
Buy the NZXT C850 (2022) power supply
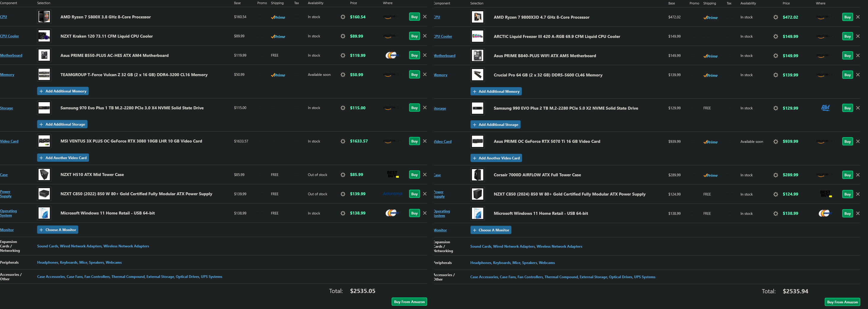pyautogui.click(x=414, y=194)
